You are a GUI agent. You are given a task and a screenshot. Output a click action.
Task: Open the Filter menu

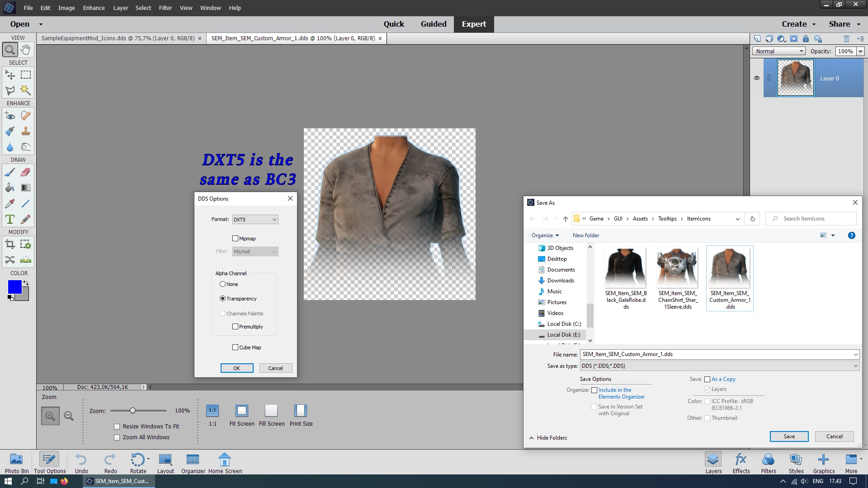tap(165, 8)
